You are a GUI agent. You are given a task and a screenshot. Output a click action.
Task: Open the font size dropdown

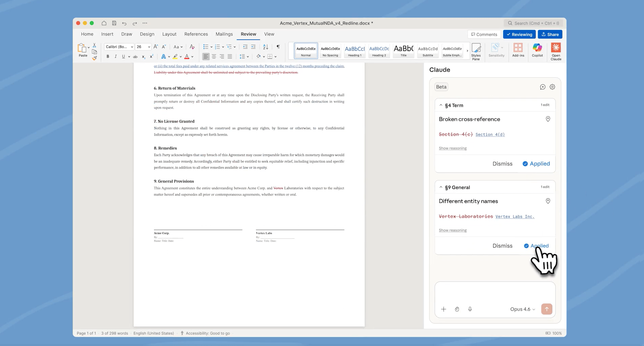click(149, 47)
